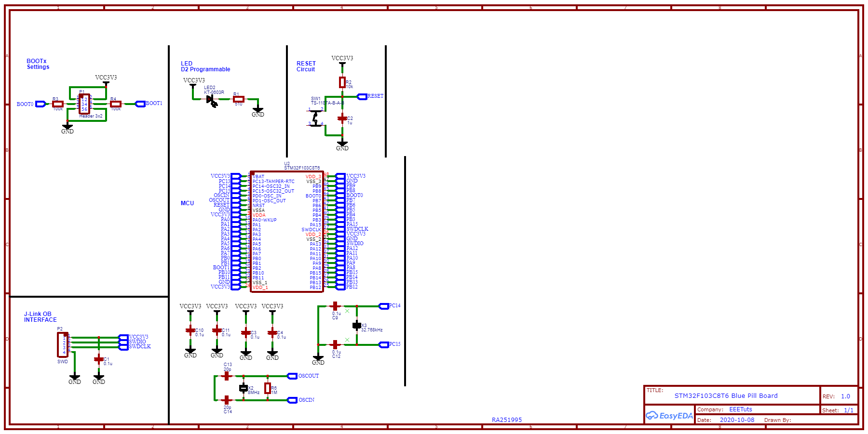868x434 pixels.
Task: Click the "VBAT" pin name on chip
Action: [258, 177]
